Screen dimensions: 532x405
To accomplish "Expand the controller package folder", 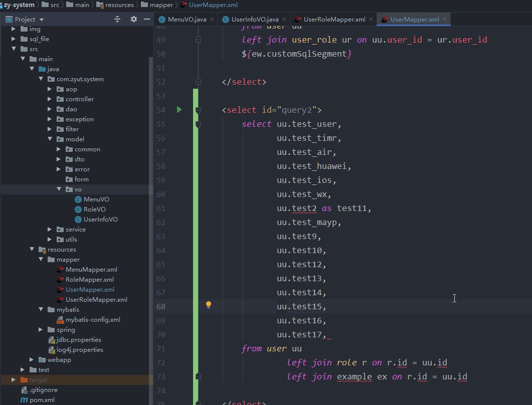I will [50, 99].
